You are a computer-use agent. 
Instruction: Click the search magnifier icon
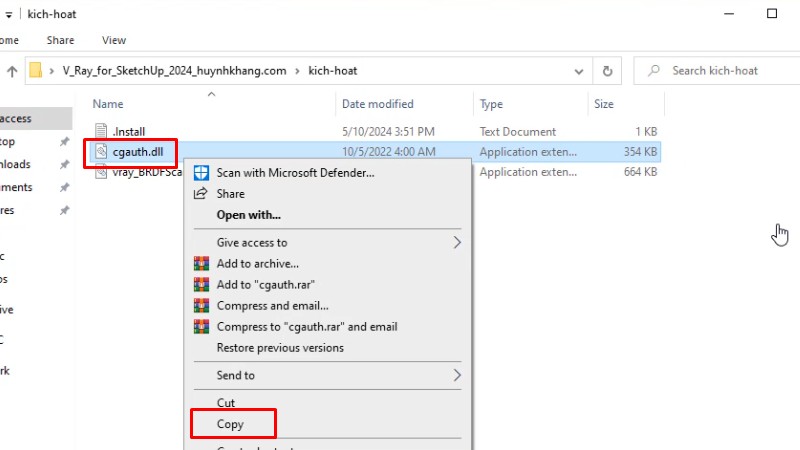654,70
